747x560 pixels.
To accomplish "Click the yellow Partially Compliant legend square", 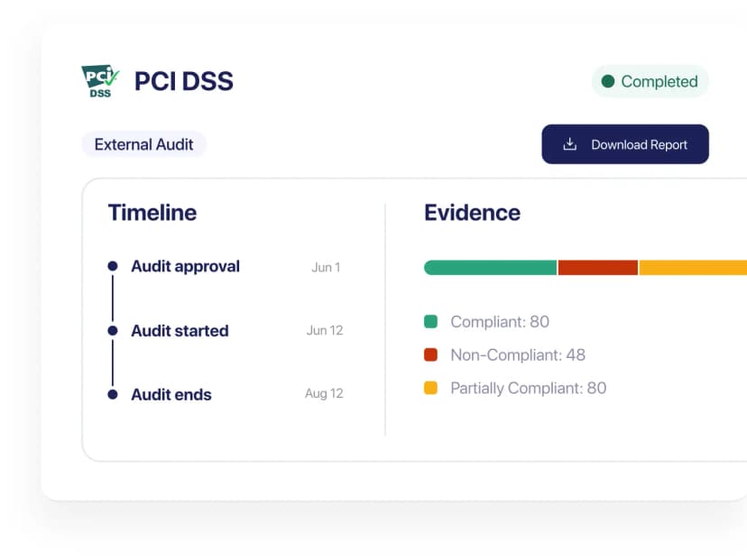I will click(x=431, y=388).
